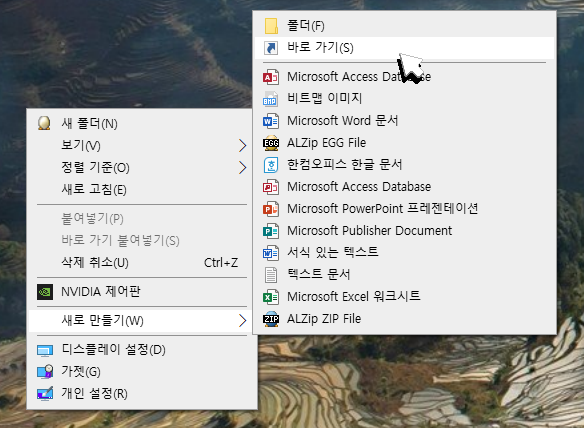Create a new 서식 있는 텍스트 file

404,253
